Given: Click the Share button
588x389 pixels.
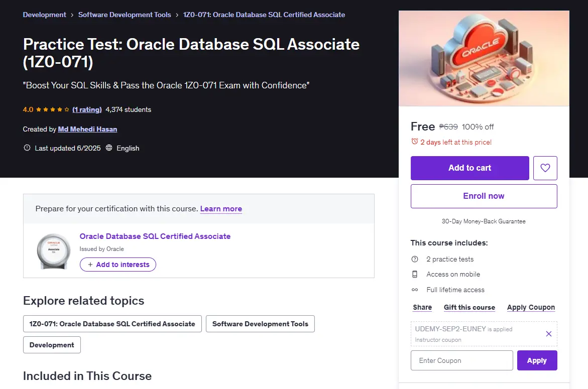Looking at the screenshot, I should pos(422,307).
